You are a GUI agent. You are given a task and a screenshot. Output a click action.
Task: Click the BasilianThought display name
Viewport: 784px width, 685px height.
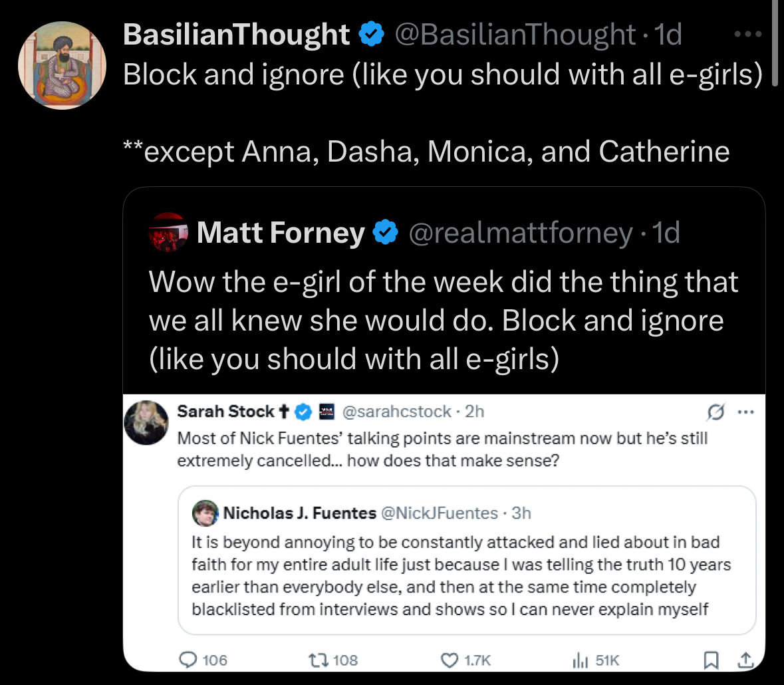[x=237, y=35]
